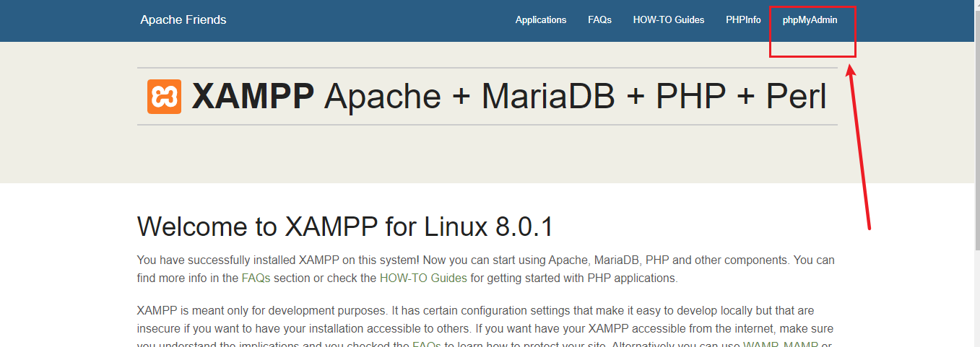The height and width of the screenshot is (347, 980).
Task: Click the orange XAMPP logo icon
Action: tap(164, 97)
